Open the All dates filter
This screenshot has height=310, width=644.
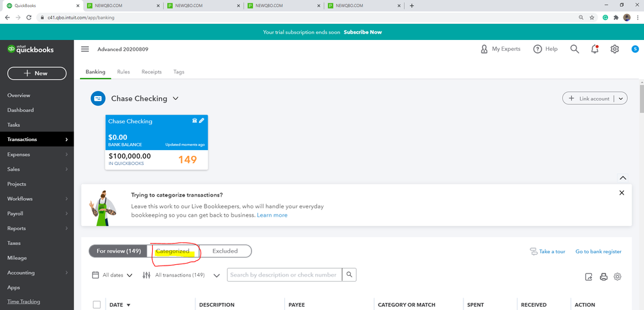tap(112, 275)
